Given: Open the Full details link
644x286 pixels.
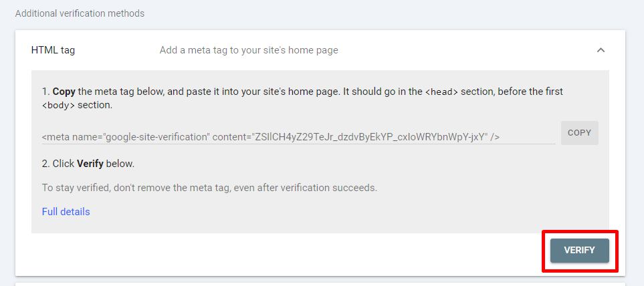Looking at the screenshot, I should (x=66, y=212).
